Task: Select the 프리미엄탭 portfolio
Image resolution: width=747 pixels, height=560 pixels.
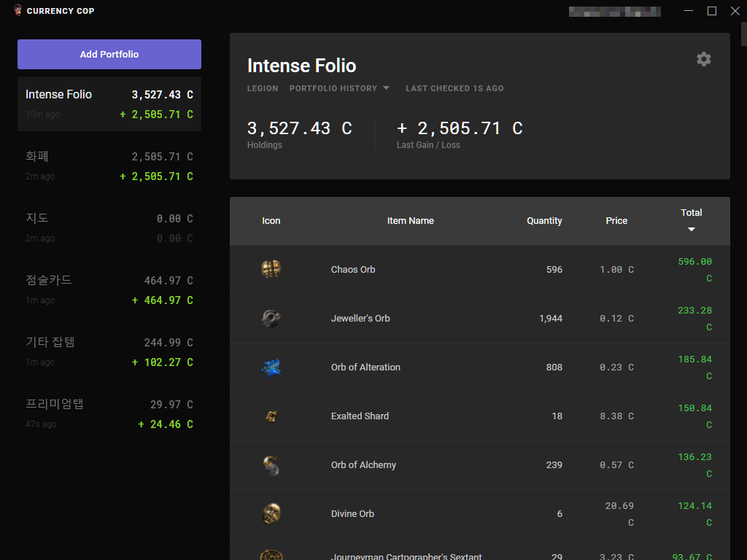Action: pos(109,413)
